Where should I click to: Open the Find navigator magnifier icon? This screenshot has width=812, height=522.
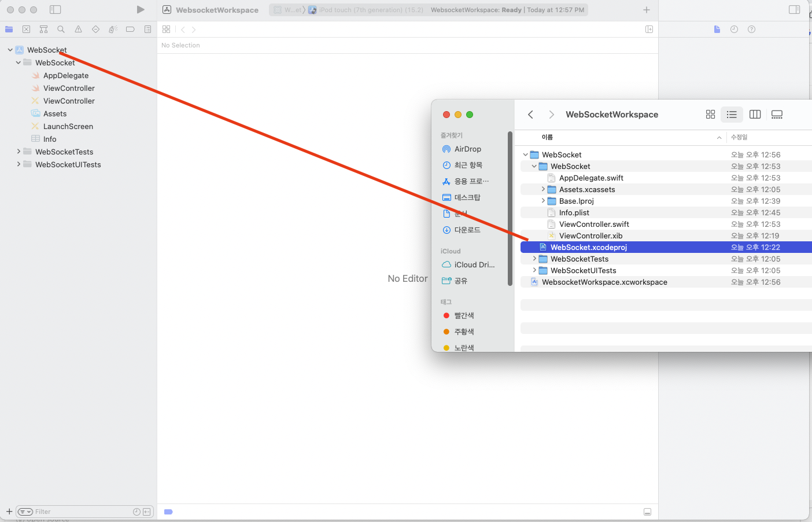(61, 30)
